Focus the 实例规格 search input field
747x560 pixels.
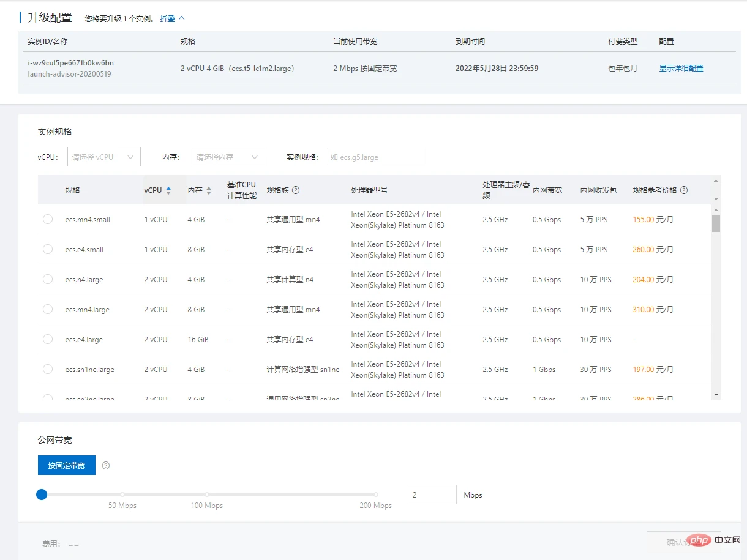click(x=375, y=157)
